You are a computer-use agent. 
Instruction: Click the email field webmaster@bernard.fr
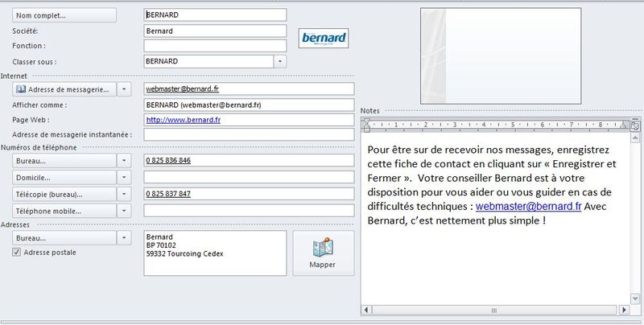click(249, 88)
